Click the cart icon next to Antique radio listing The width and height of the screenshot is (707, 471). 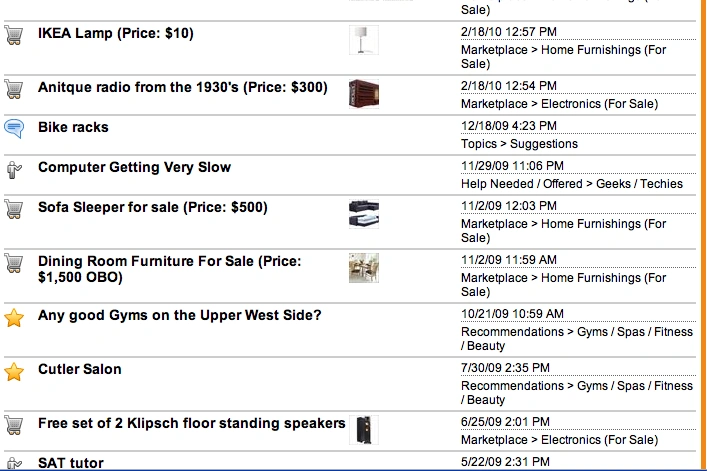[14, 89]
